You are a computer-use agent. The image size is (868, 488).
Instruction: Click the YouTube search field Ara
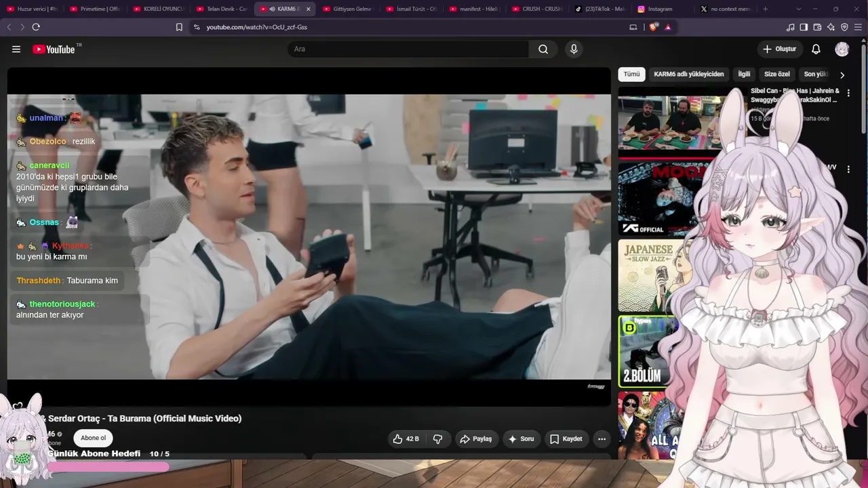click(x=408, y=49)
